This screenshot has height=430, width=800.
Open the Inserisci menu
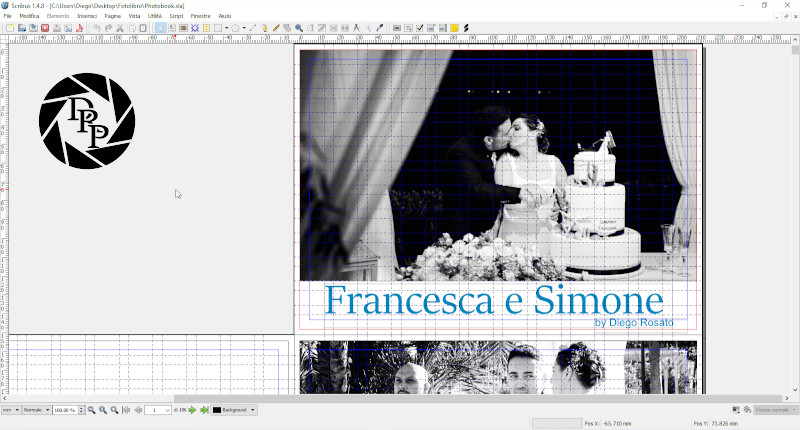pyautogui.click(x=87, y=16)
